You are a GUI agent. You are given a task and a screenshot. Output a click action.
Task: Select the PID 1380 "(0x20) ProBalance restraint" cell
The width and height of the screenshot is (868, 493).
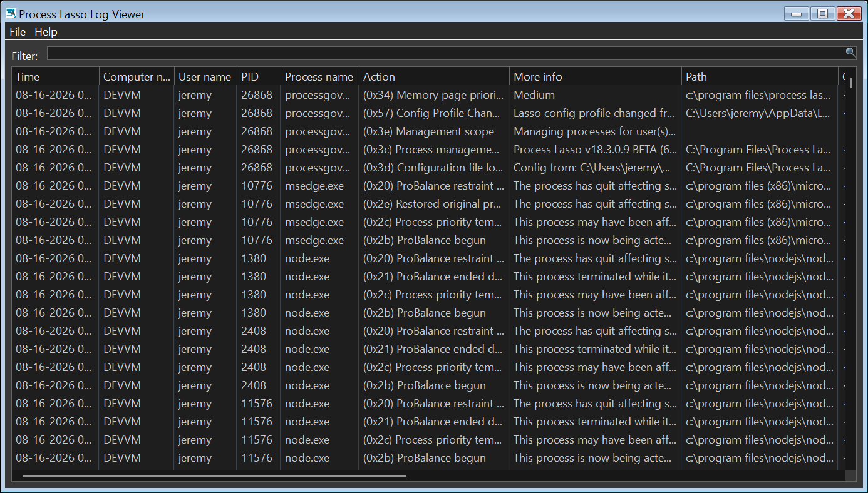[433, 258]
